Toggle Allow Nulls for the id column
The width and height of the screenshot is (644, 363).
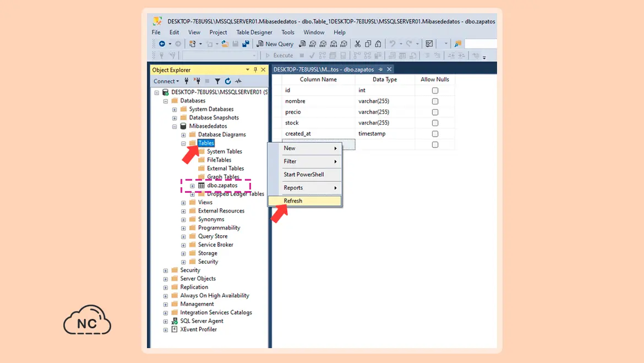pyautogui.click(x=435, y=90)
